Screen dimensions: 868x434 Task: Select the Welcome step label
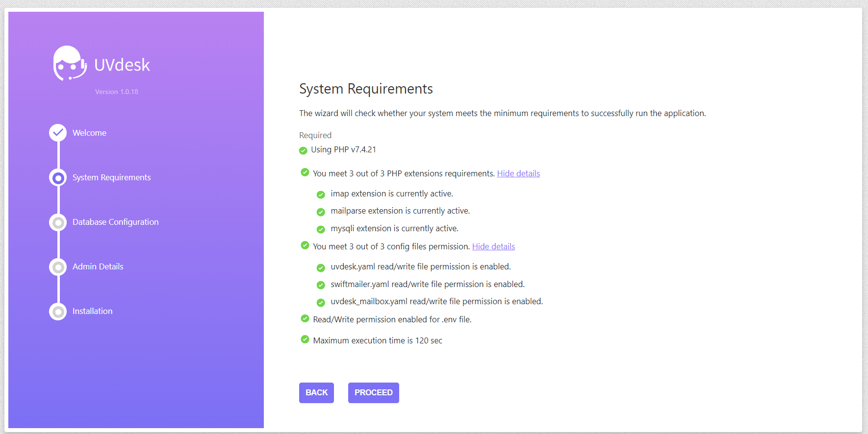(x=89, y=133)
